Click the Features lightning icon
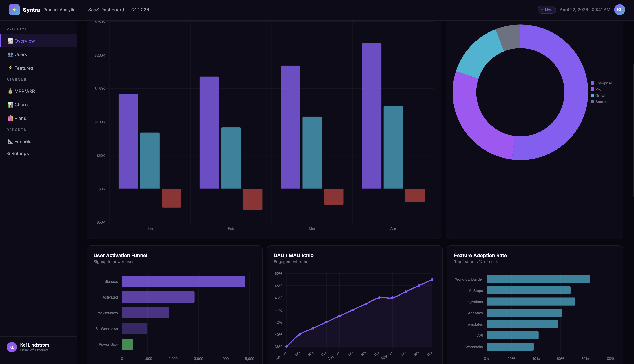The width and height of the screenshot is (634, 364). tap(10, 68)
